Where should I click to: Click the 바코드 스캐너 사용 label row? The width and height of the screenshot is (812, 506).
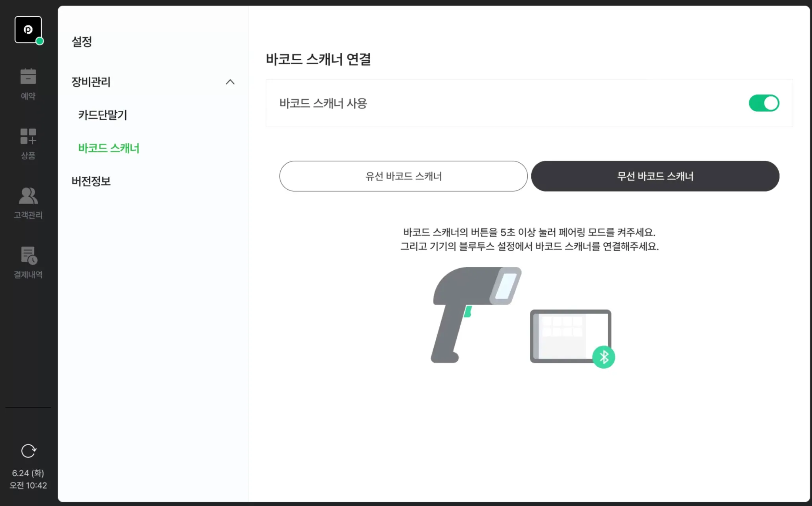coord(323,104)
